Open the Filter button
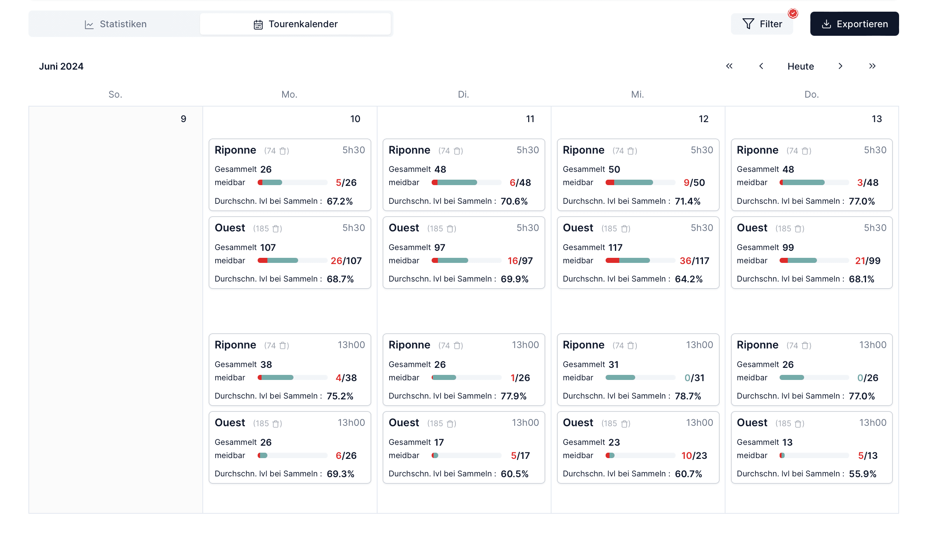 [762, 24]
